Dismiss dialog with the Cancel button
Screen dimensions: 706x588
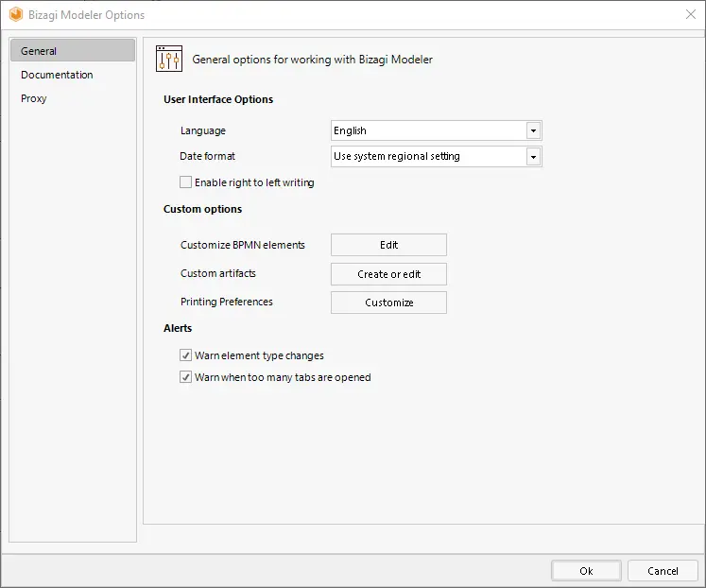[x=663, y=571]
